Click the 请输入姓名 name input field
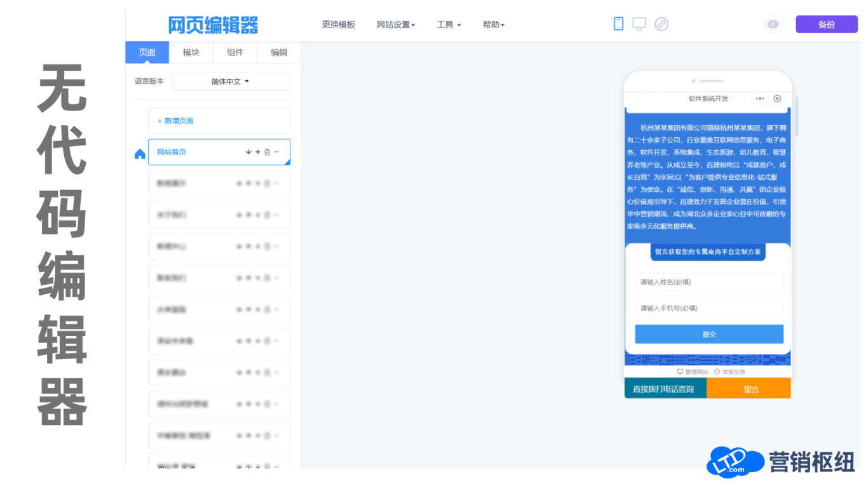868x488 pixels. coord(709,282)
